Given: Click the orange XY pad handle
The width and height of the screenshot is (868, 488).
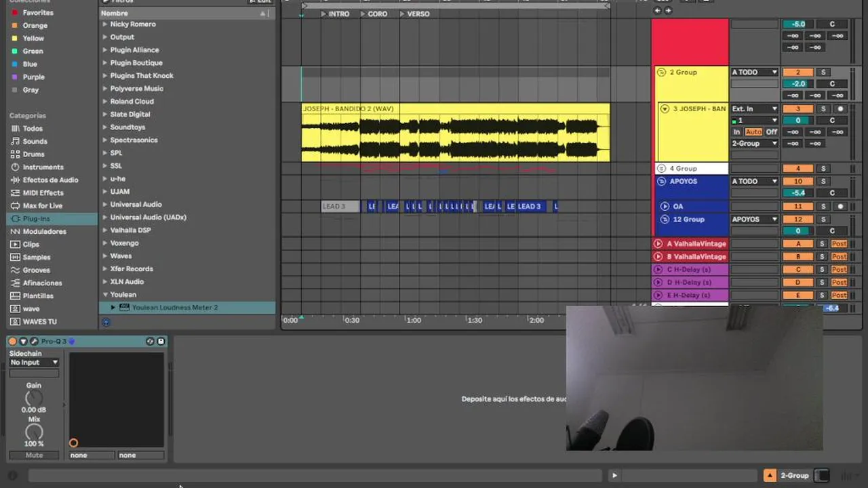Looking at the screenshot, I should 73,443.
